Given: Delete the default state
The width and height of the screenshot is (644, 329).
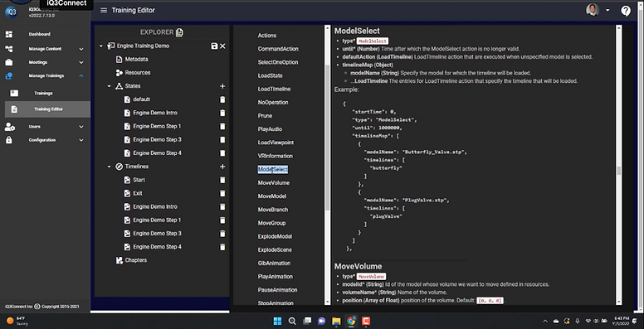Looking at the screenshot, I should click(222, 99).
